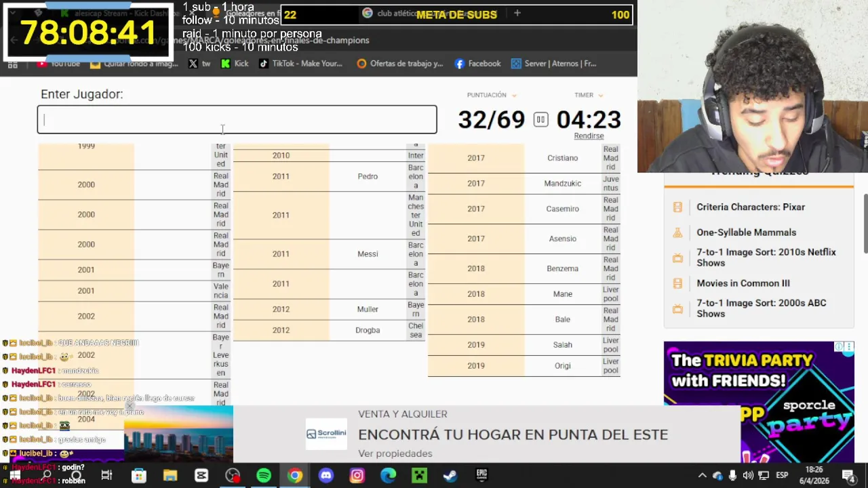The image size is (868, 488).
Task: Click the Messi answer cell
Action: pos(368,254)
